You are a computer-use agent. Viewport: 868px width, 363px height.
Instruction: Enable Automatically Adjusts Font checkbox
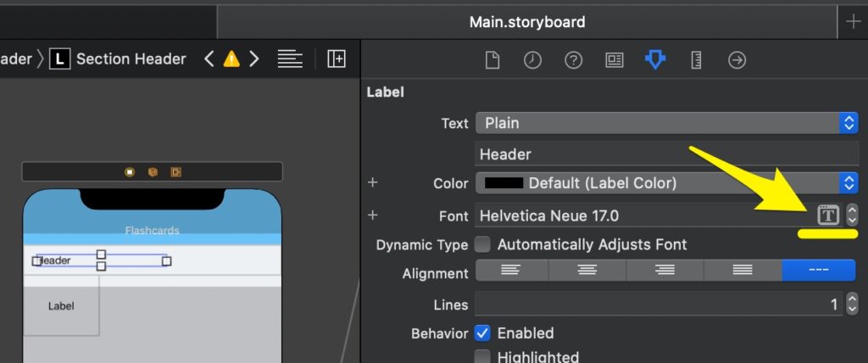(x=482, y=244)
